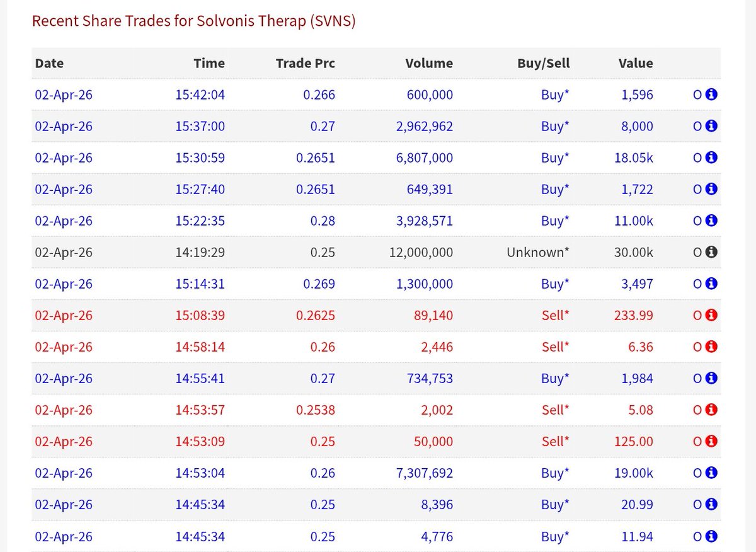Click the info icon for the 4,776 volume trade
Viewport: 756px width, 552px height.
[x=711, y=536]
